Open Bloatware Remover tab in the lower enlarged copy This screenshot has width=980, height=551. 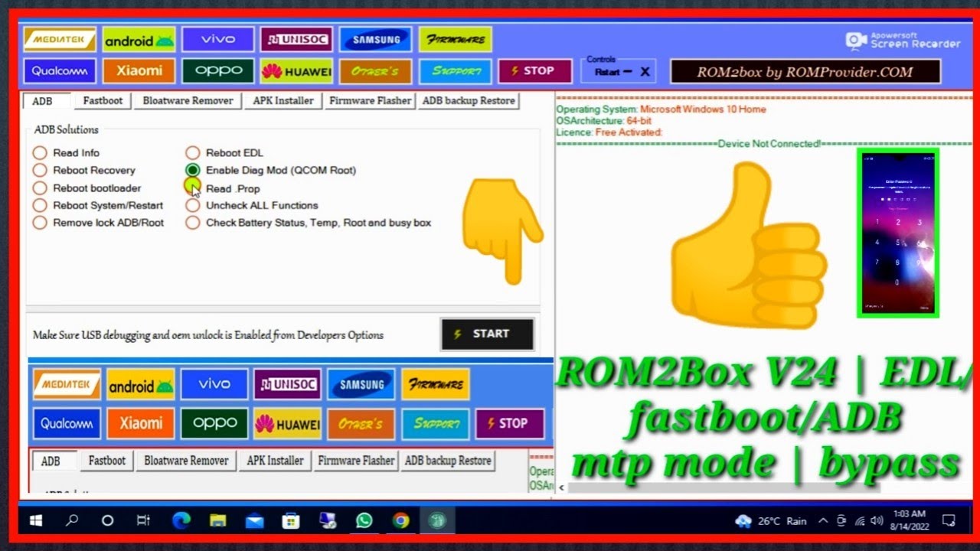(x=186, y=461)
